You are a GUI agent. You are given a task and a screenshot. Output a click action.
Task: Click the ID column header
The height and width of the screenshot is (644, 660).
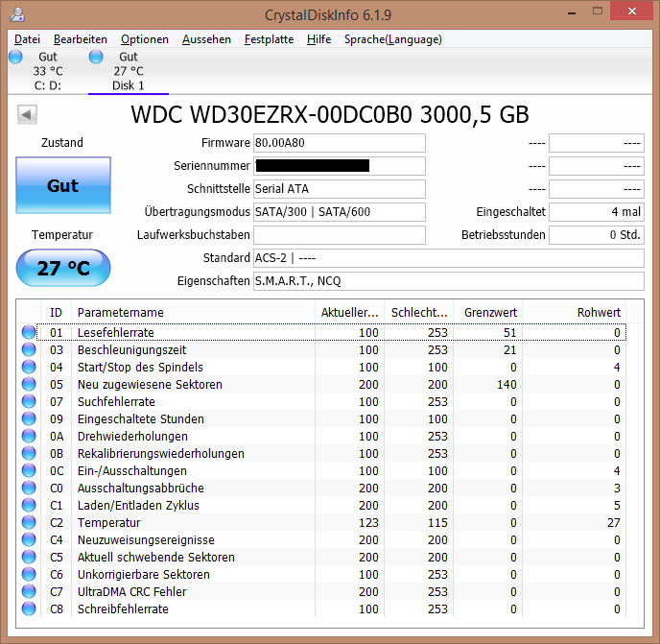[56, 313]
